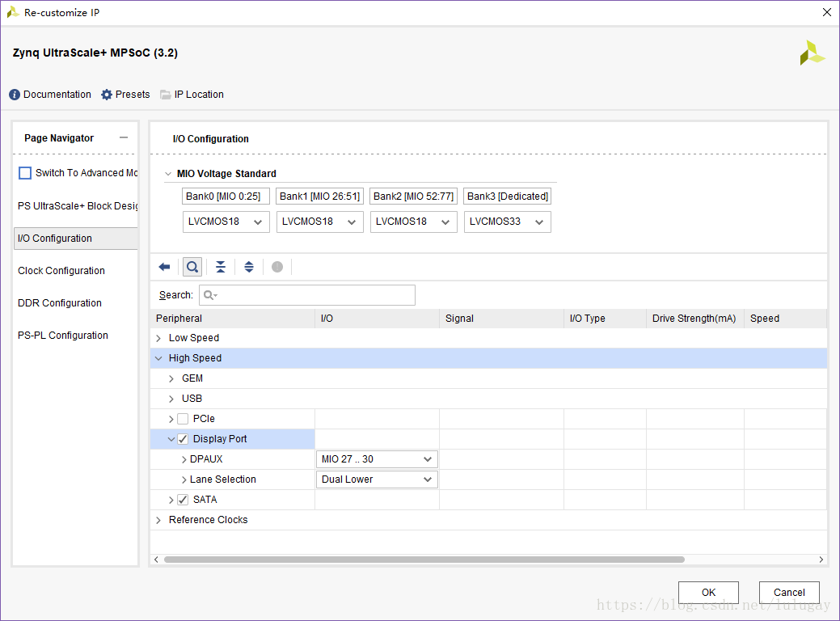Screen dimensions: 840x621
Task: Click the IP Location link
Action: [199, 95]
